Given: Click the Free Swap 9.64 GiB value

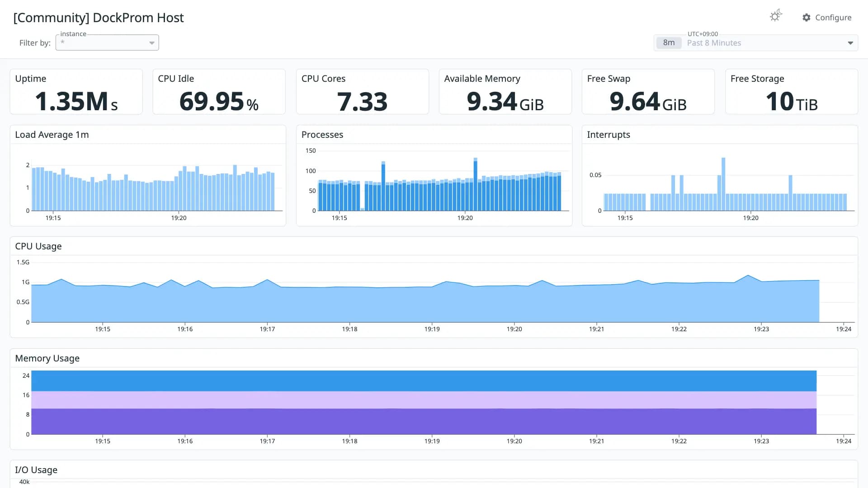Looking at the screenshot, I should 648,101.
